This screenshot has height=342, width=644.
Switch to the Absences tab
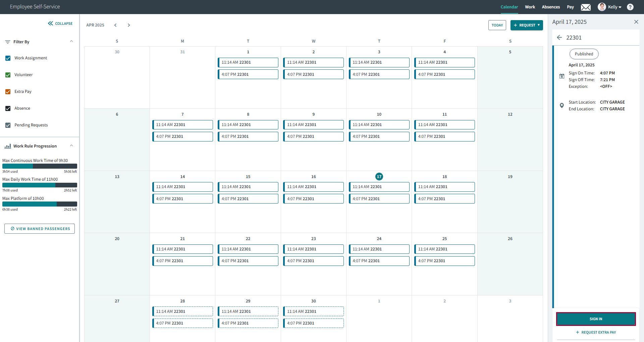pyautogui.click(x=551, y=7)
